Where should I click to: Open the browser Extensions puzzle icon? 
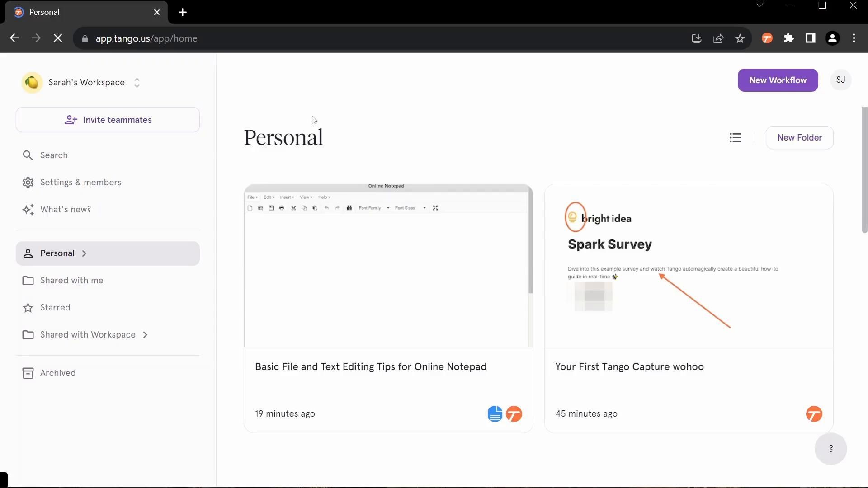pyautogui.click(x=789, y=38)
